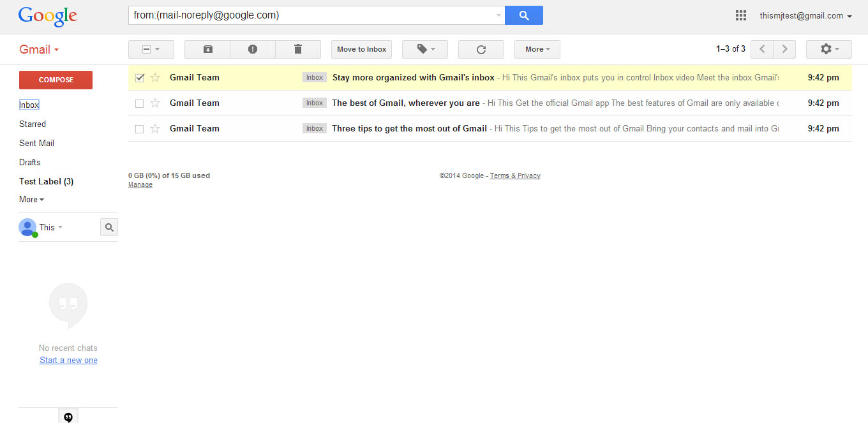Star the 'Three tips' email
Image resolution: width=868 pixels, height=423 pixels.
tap(155, 129)
